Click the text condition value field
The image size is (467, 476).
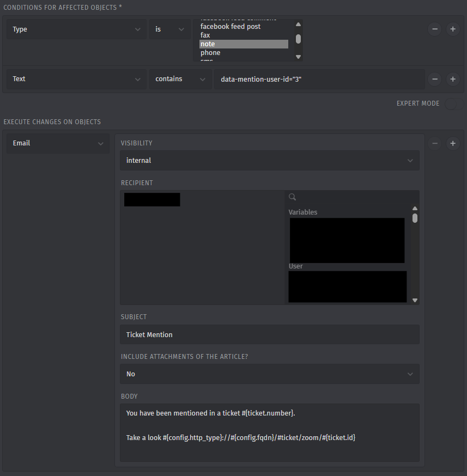[319, 79]
